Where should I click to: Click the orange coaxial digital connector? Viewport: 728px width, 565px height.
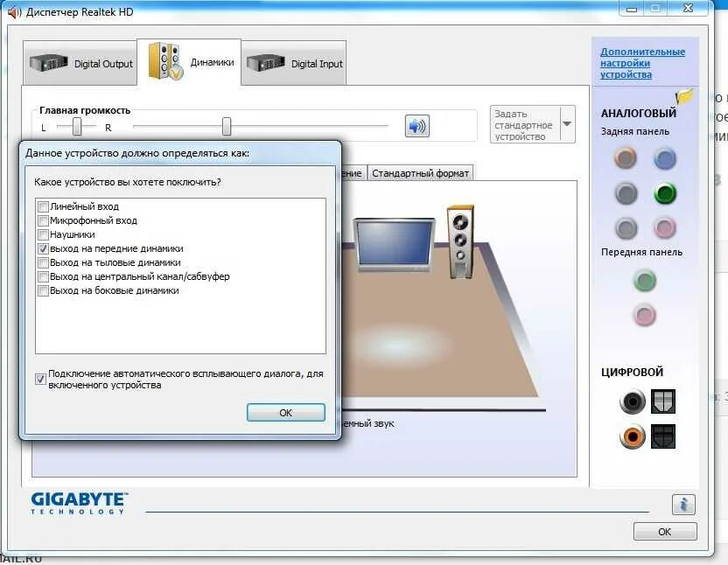[633, 436]
